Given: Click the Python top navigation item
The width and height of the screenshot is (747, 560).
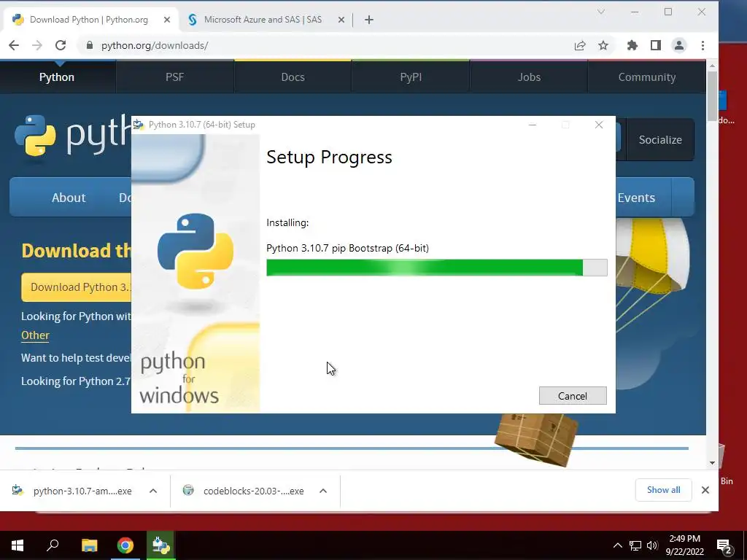Looking at the screenshot, I should (57, 77).
